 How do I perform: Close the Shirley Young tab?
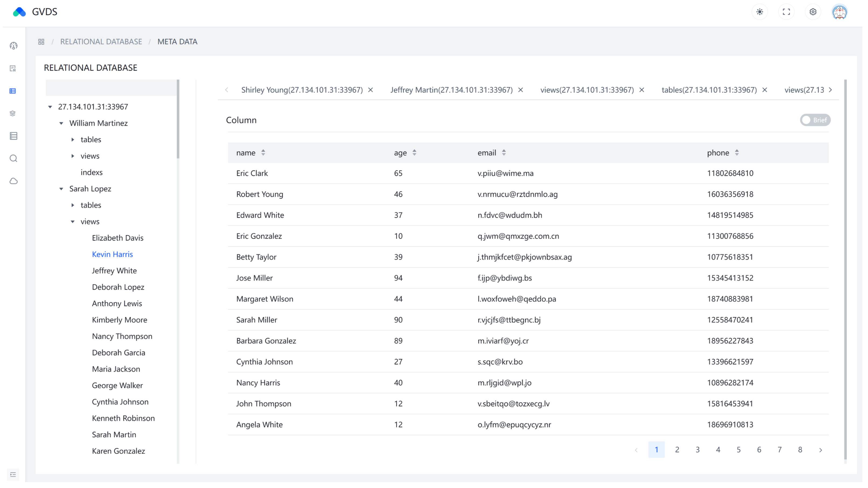click(370, 90)
